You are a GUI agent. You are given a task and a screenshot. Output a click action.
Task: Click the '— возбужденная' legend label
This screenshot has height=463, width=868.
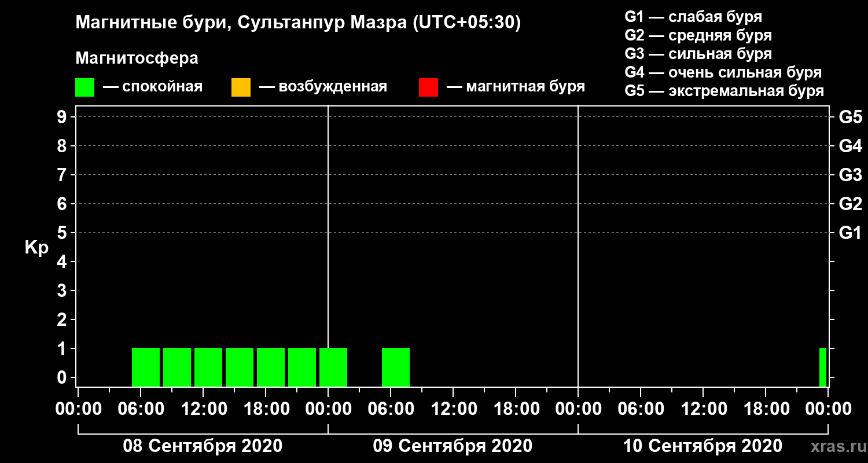tap(323, 87)
